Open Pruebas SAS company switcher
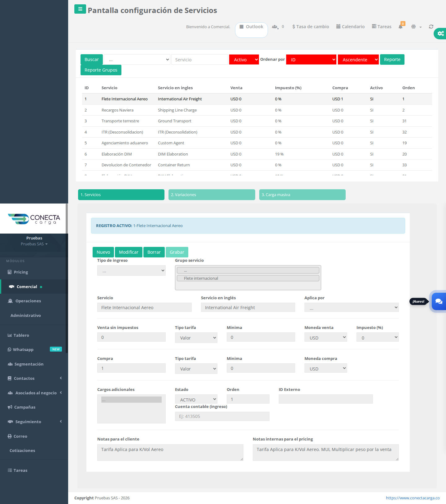This screenshot has height=504, width=446. point(34,244)
